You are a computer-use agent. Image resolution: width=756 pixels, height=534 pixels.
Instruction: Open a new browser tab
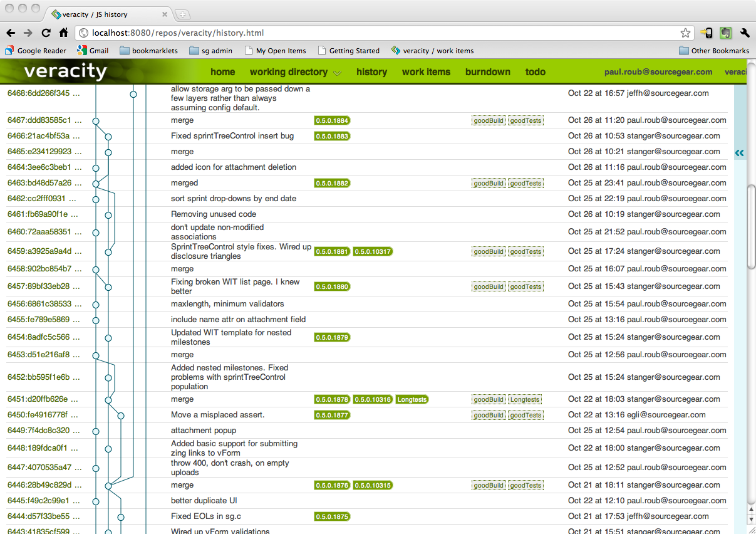182,14
